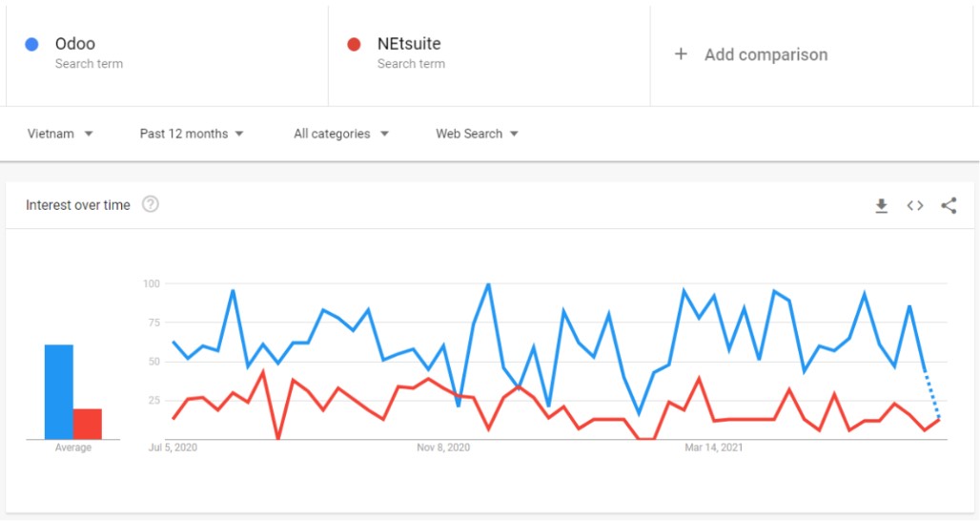Open the help icon beside Interest over time
Image resolution: width=980 pixels, height=521 pixels.
(x=150, y=204)
